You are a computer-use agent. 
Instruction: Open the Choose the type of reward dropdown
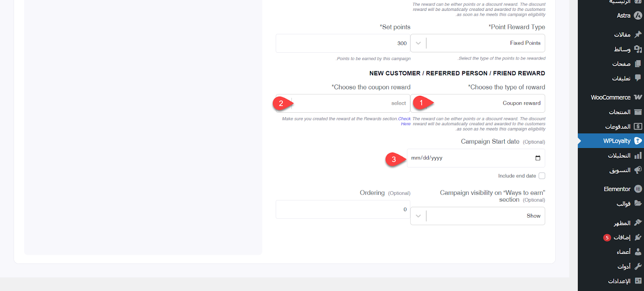tap(478, 103)
